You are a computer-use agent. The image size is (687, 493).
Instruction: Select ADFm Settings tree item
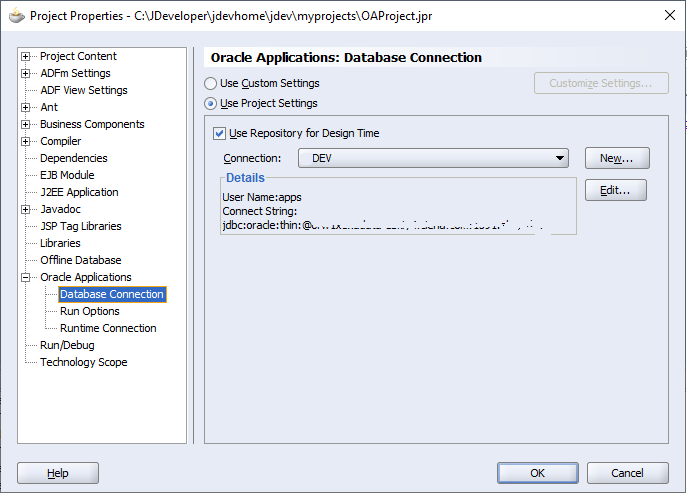(x=75, y=73)
